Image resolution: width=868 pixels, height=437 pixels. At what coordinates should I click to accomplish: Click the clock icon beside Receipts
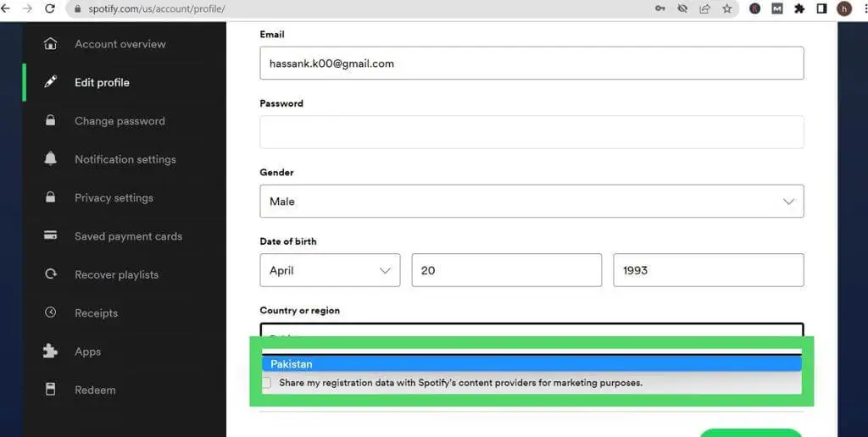50,313
